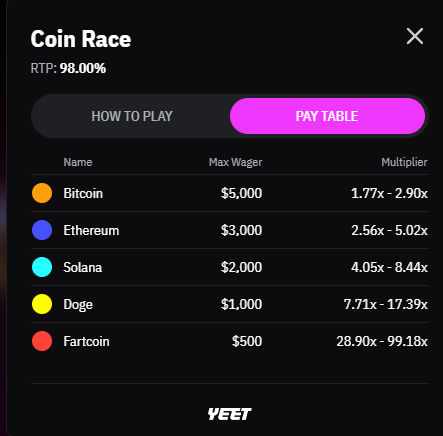Select the Bitcoin name label
The image size is (443, 436).
coord(83,193)
